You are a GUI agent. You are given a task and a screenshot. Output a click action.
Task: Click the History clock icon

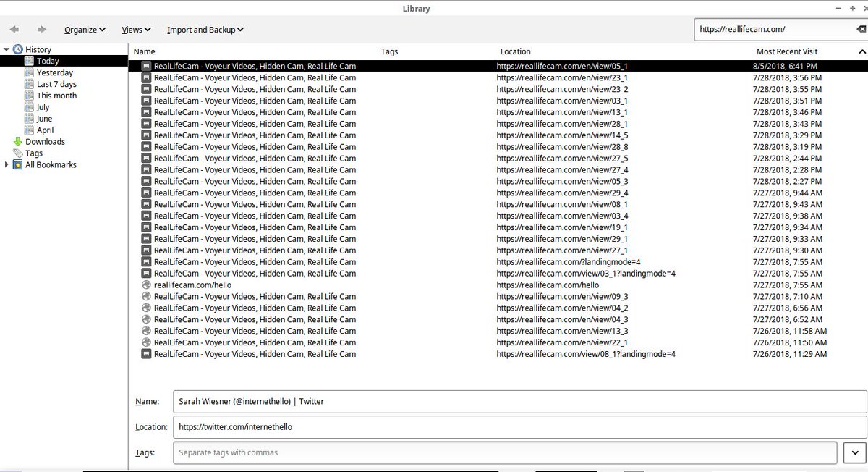(x=17, y=49)
